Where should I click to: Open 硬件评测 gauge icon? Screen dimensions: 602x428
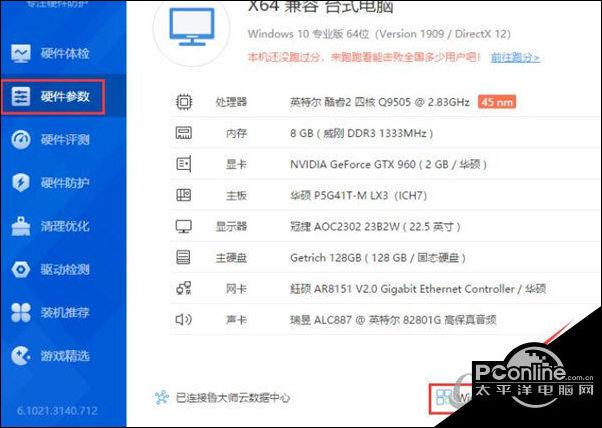[x=21, y=140]
